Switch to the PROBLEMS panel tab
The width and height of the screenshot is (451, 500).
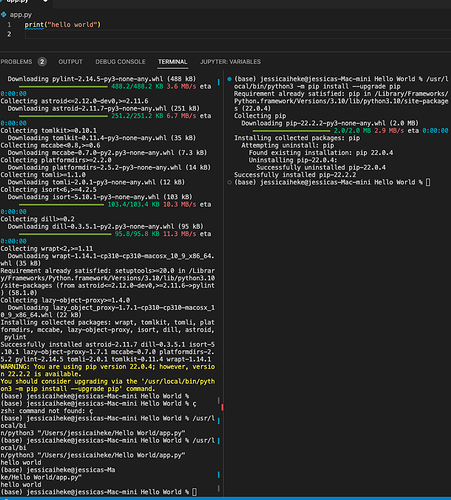[x=16, y=62]
